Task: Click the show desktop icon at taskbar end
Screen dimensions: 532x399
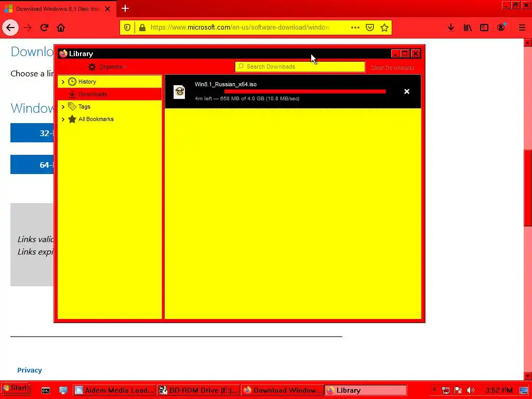Action: click(524, 391)
